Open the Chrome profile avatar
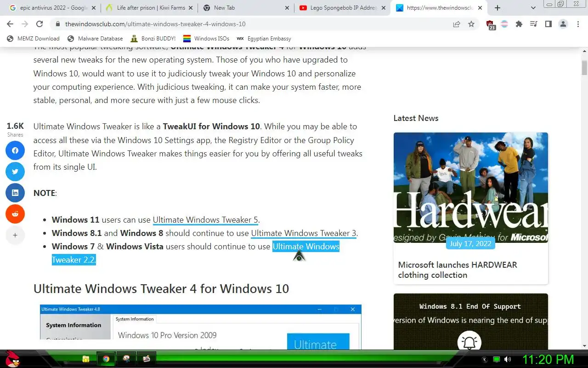The image size is (588, 368). point(563,24)
